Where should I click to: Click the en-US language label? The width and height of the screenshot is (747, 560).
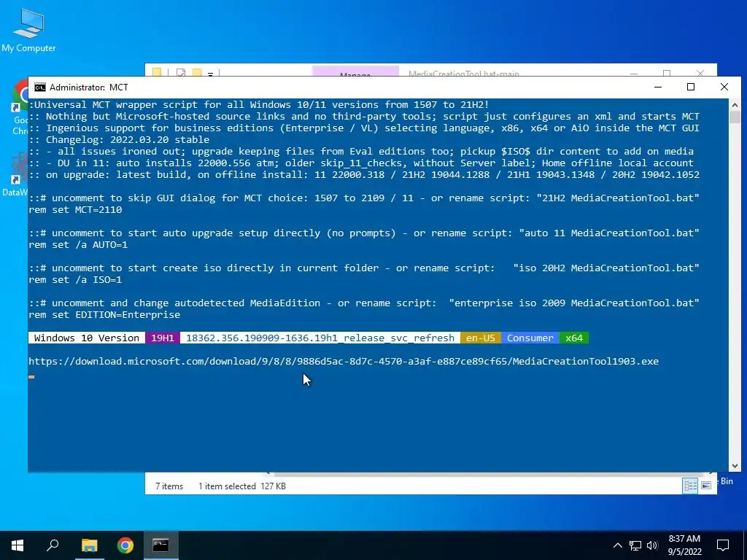[480, 338]
